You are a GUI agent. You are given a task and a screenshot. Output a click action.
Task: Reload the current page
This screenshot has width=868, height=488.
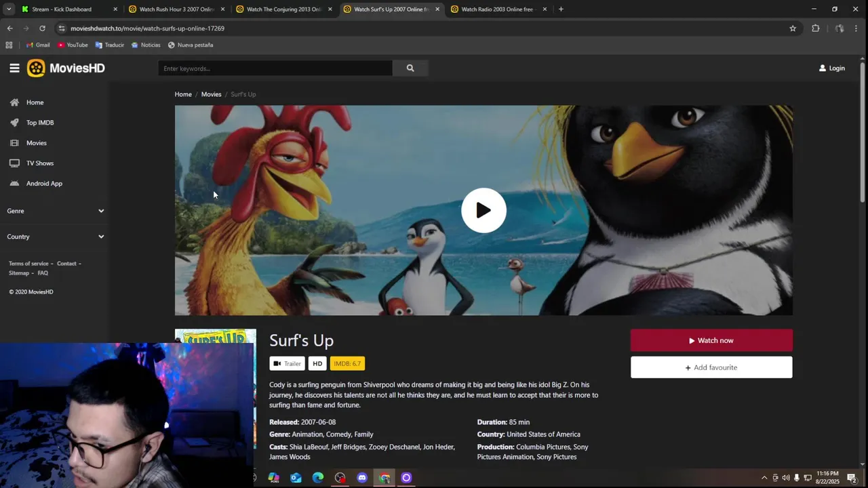(x=42, y=28)
